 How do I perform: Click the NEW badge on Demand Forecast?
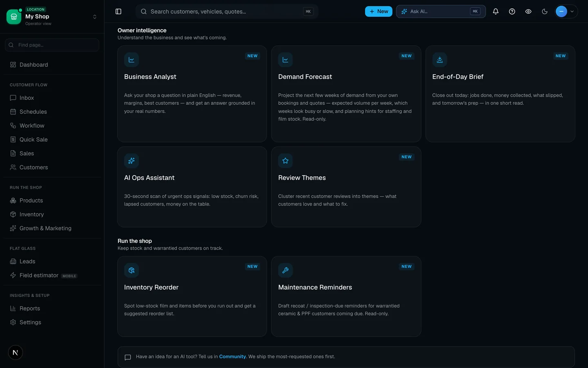point(406,56)
